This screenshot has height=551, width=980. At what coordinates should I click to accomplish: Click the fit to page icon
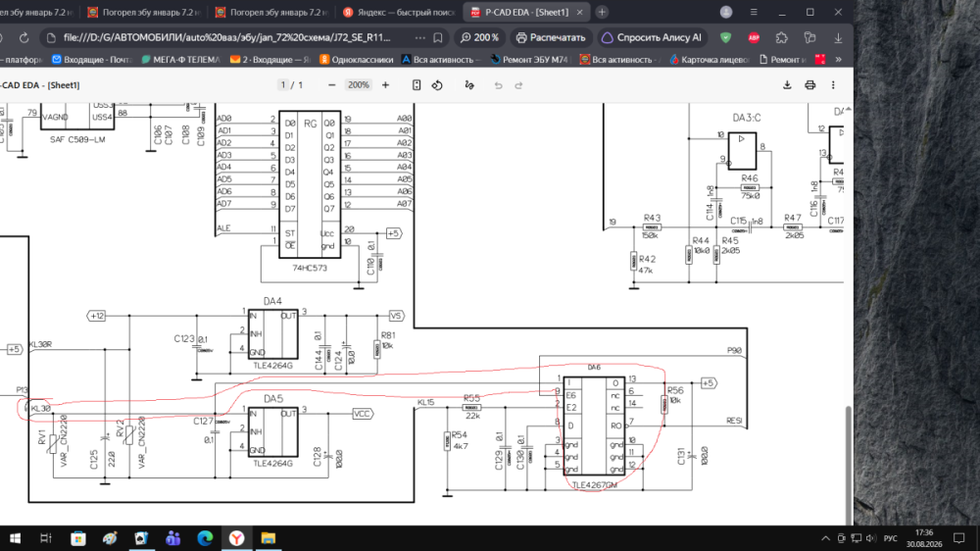click(416, 85)
